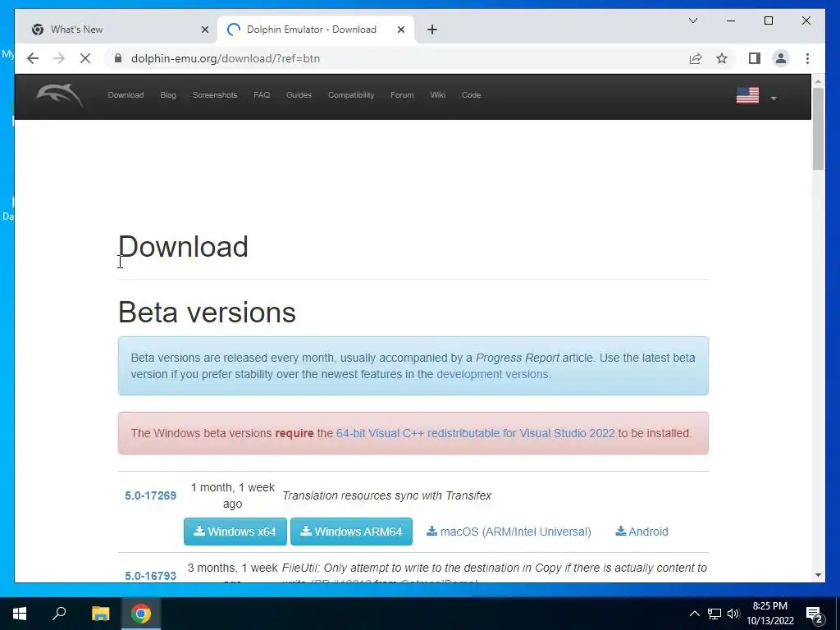Screen dimensions: 840x630
Task: Click the Dolphin logo in the site header
Action: click(59, 95)
